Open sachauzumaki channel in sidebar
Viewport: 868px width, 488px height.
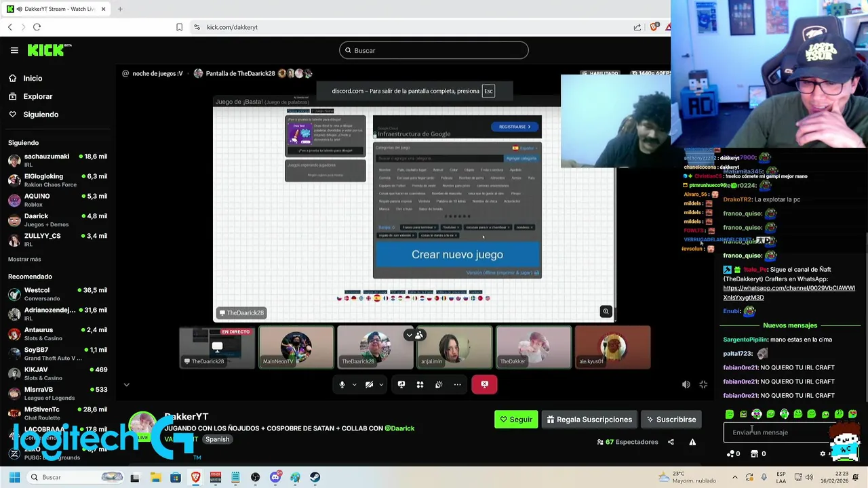[x=58, y=160]
